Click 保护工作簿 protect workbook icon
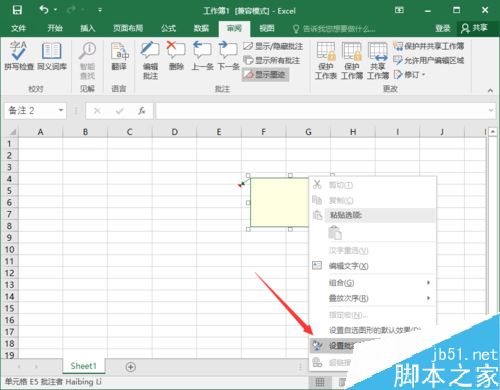500x390 pixels. (x=352, y=60)
